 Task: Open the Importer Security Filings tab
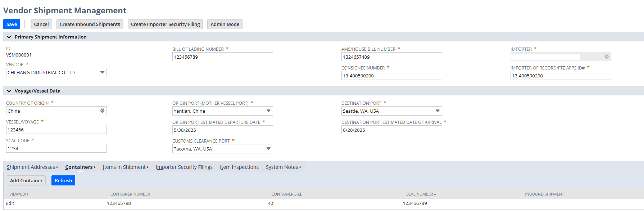click(x=184, y=167)
